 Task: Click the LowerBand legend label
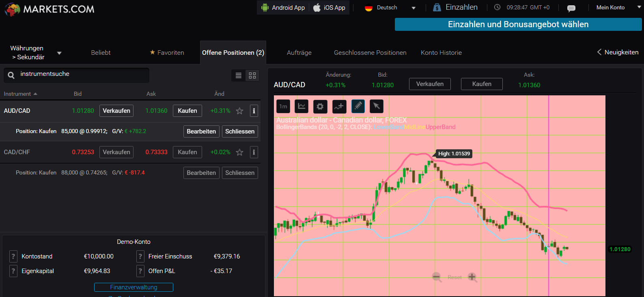(389, 127)
